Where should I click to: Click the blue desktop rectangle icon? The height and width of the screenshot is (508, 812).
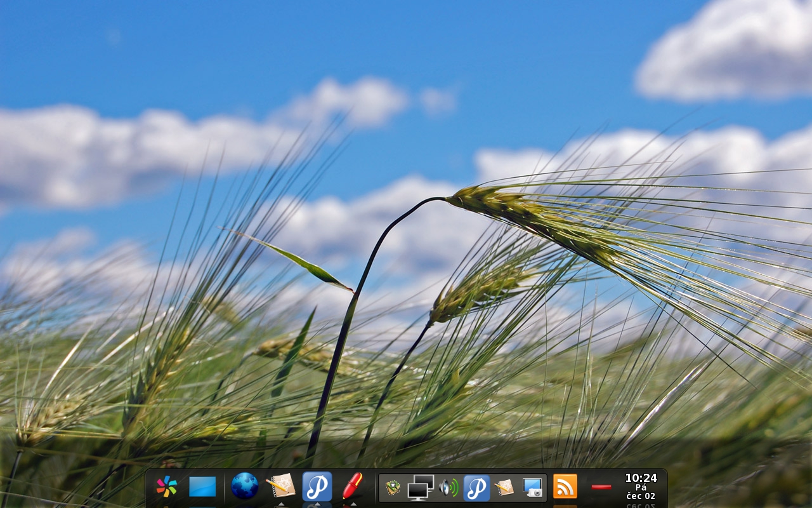[x=202, y=486]
